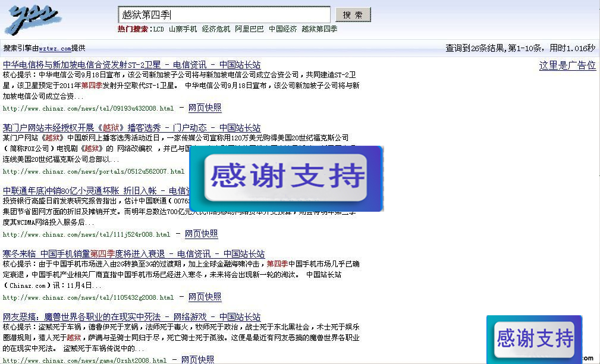Select hot search term 经济危机
600x364 pixels.
click(x=216, y=29)
